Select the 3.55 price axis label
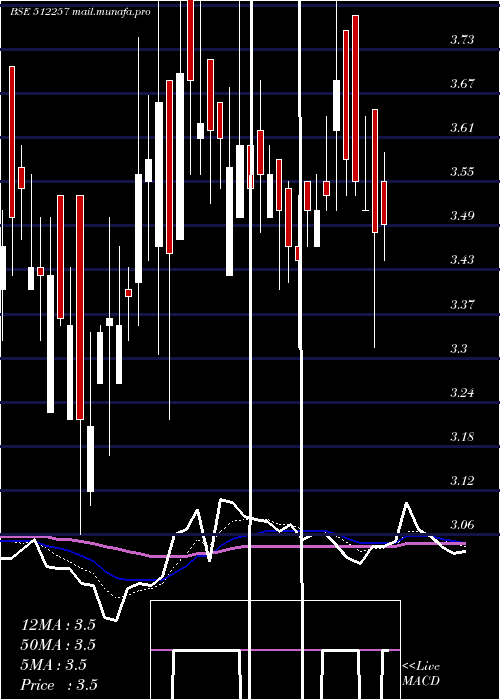 (462, 172)
